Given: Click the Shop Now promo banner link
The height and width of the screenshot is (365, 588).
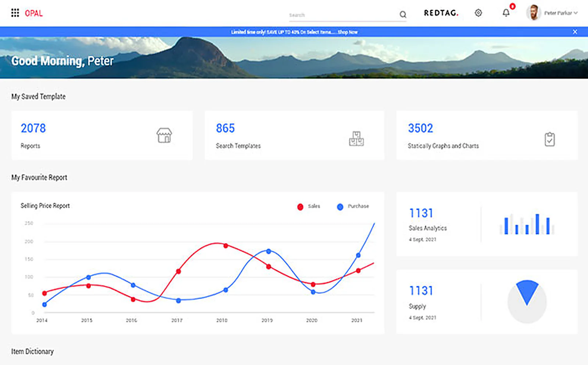Looking at the screenshot, I should click(x=348, y=32).
